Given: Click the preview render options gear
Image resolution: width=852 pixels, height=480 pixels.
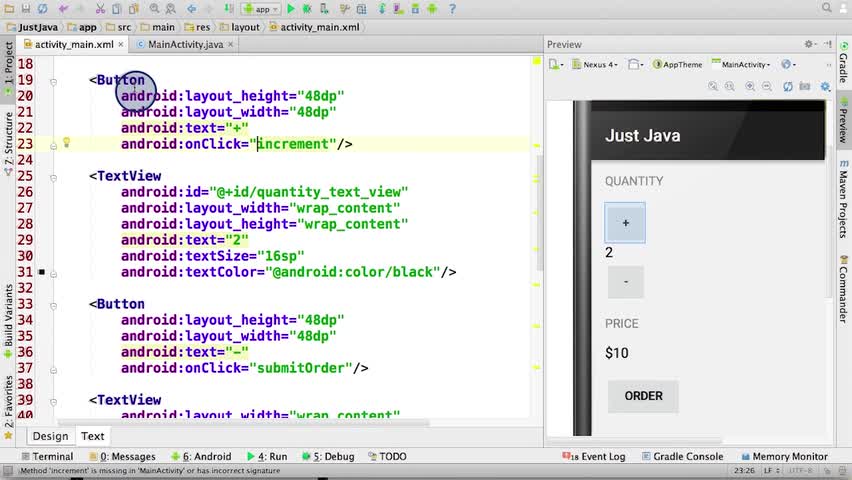Looking at the screenshot, I should [x=825, y=86].
